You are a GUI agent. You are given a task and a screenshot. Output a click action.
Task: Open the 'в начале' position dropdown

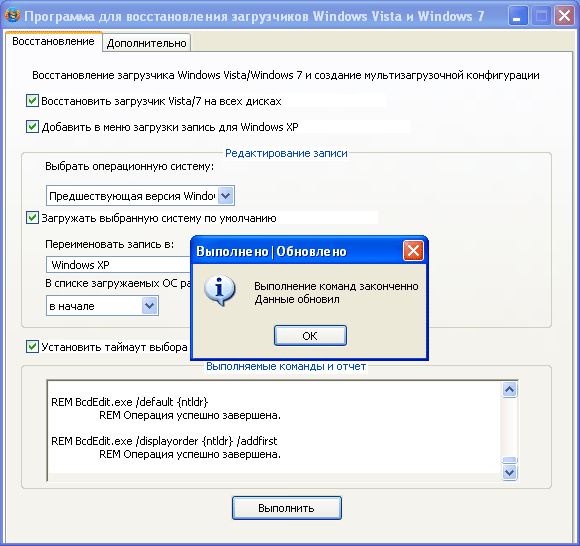click(x=149, y=306)
